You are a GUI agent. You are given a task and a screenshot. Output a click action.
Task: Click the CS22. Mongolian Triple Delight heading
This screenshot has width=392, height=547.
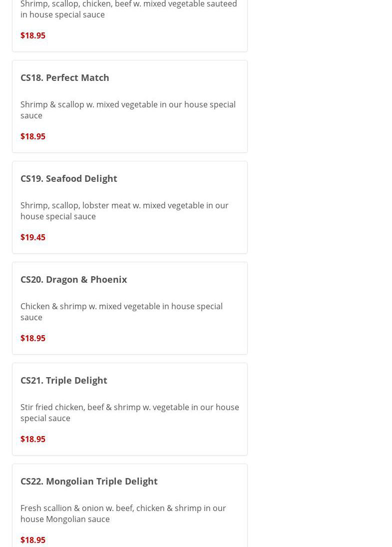(89, 481)
